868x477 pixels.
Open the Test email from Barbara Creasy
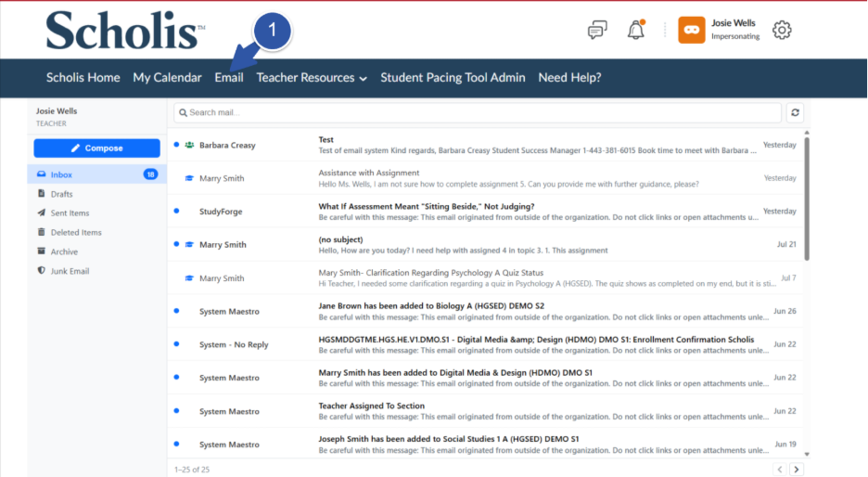tap(486, 145)
